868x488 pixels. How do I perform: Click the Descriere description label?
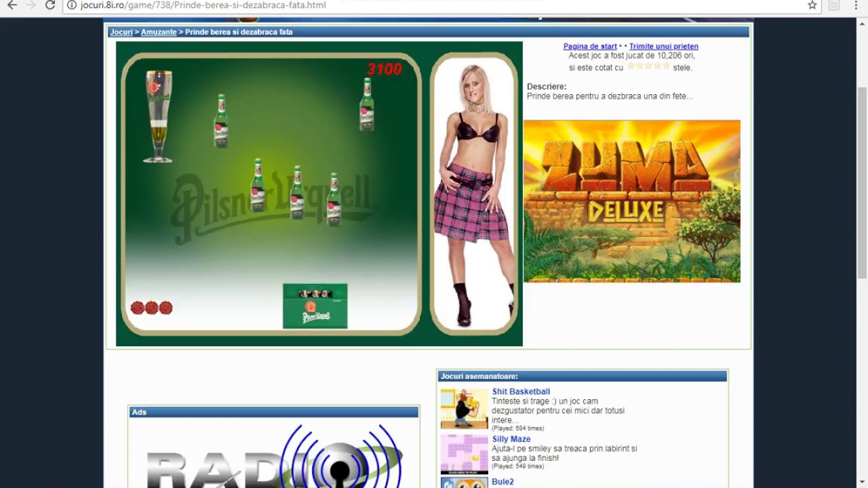(547, 87)
